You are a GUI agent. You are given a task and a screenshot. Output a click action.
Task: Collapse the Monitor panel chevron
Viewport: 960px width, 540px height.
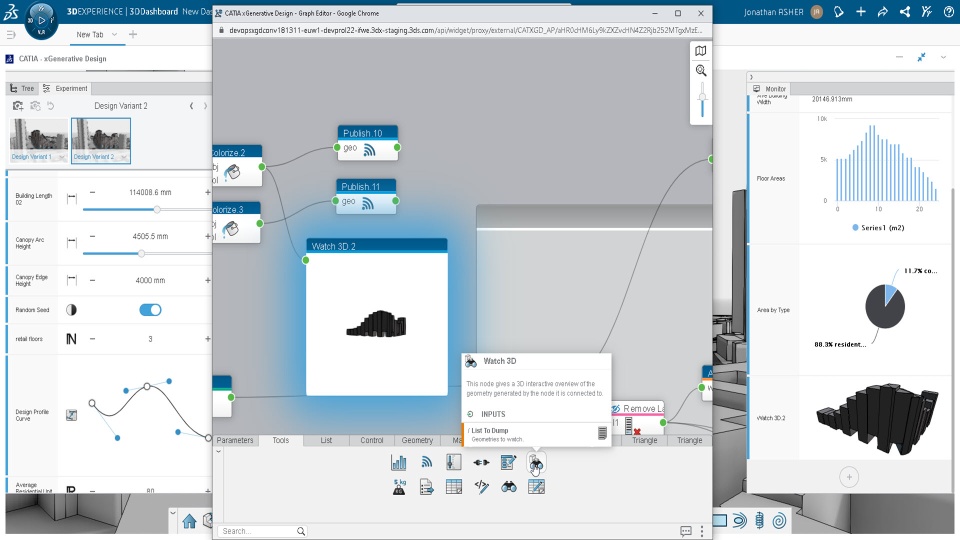[x=751, y=77]
